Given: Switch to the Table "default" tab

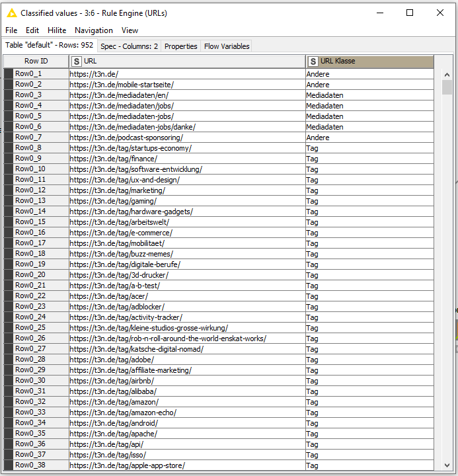Looking at the screenshot, I should tap(49, 45).
